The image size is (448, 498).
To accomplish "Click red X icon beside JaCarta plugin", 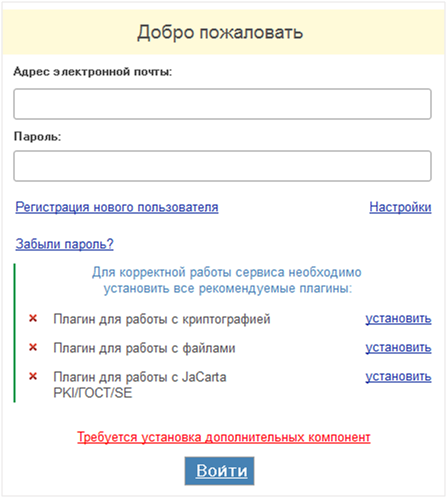I will [x=33, y=376].
